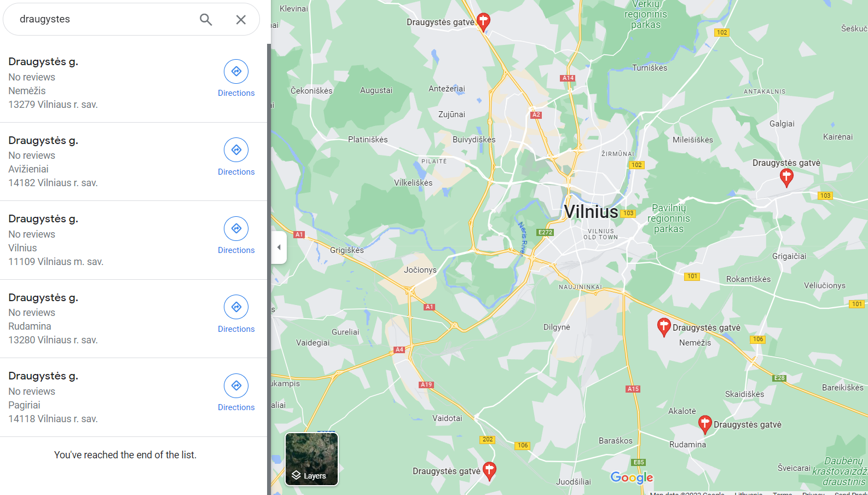Image resolution: width=868 pixels, height=495 pixels.
Task: Get directions to Draugystės g. in Rudamina
Action: coord(236,314)
